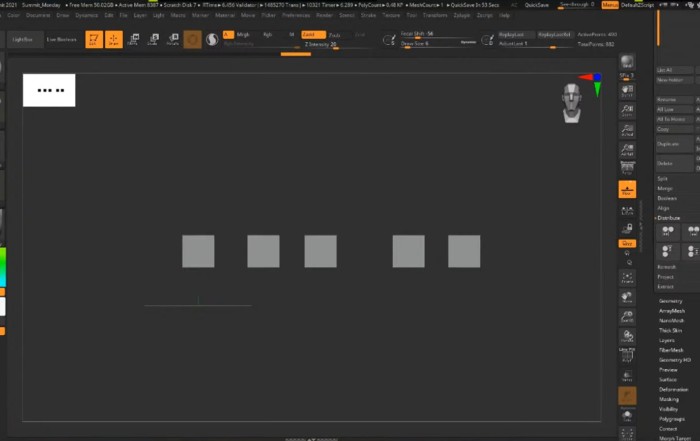
Task: Open the Stroke menu
Action: [x=369, y=16]
